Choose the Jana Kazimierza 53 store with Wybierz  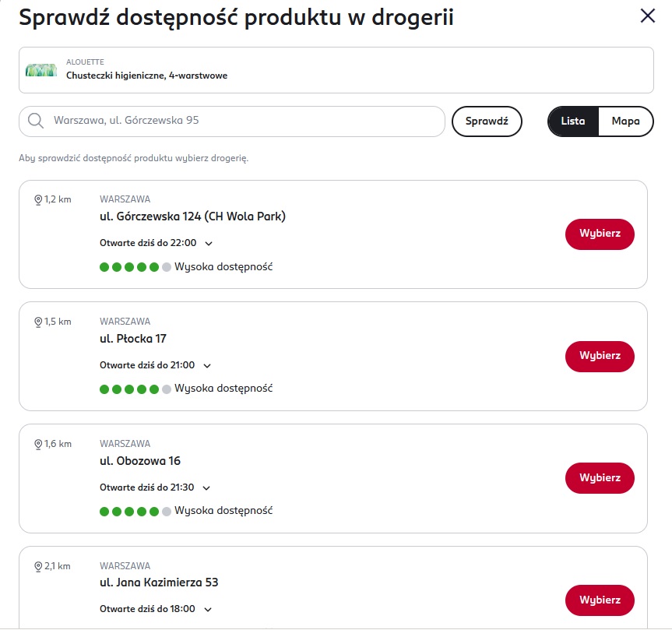point(600,600)
